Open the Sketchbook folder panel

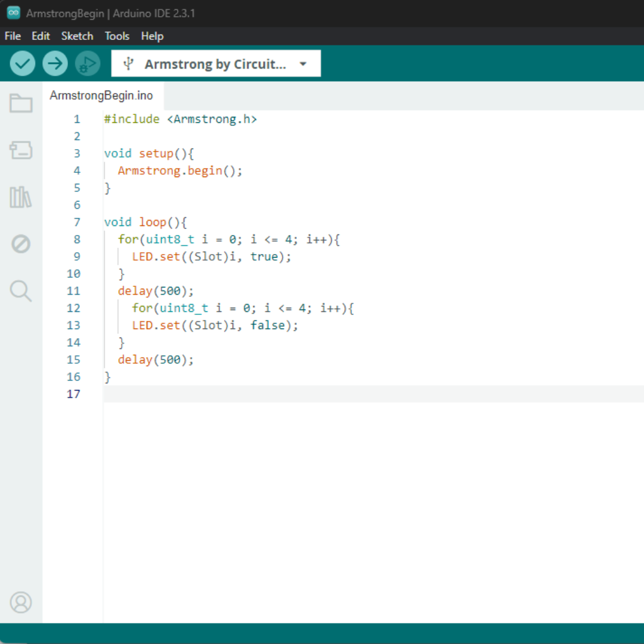(21, 103)
